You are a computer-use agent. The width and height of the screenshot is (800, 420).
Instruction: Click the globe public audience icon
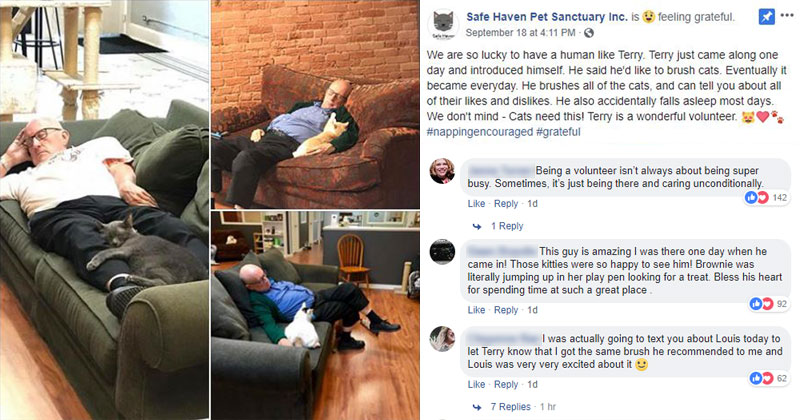coord(588,33)
